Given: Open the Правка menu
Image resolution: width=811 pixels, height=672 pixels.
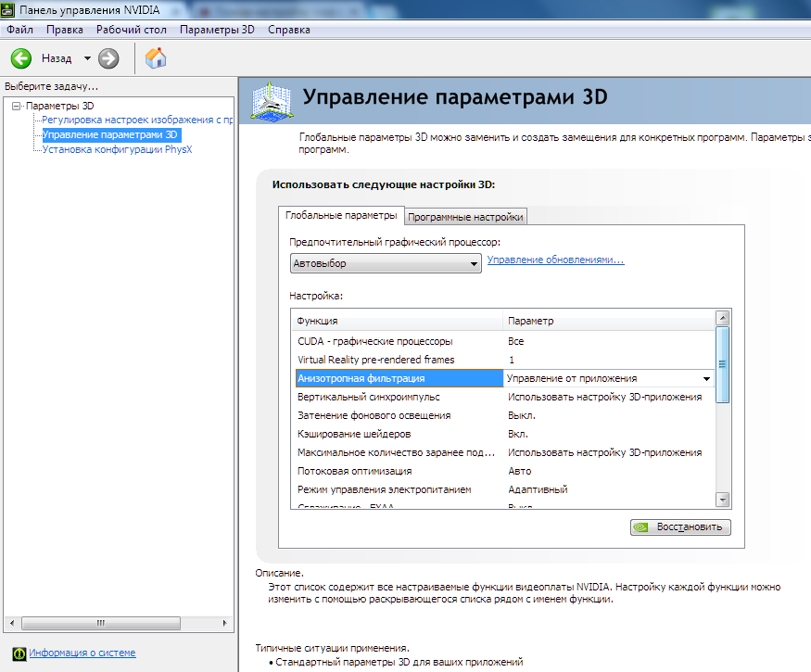Looking at the screenshot, I should [65, 30].
